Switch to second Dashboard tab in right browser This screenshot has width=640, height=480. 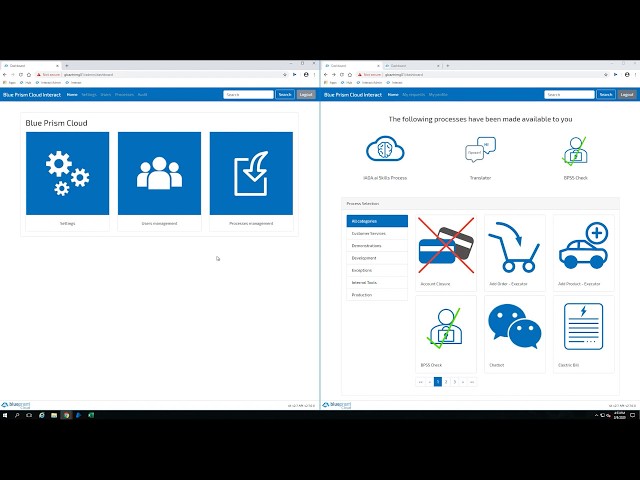(413, 65)
